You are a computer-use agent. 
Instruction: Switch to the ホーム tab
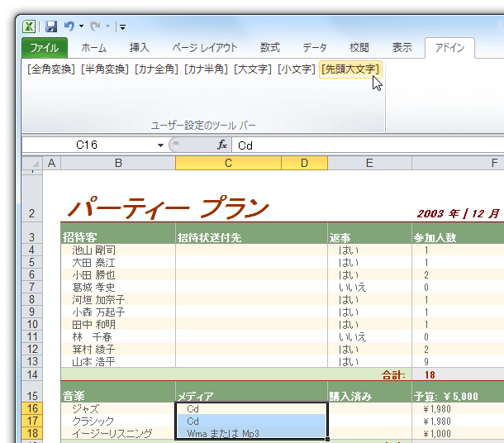coord(93,48)
